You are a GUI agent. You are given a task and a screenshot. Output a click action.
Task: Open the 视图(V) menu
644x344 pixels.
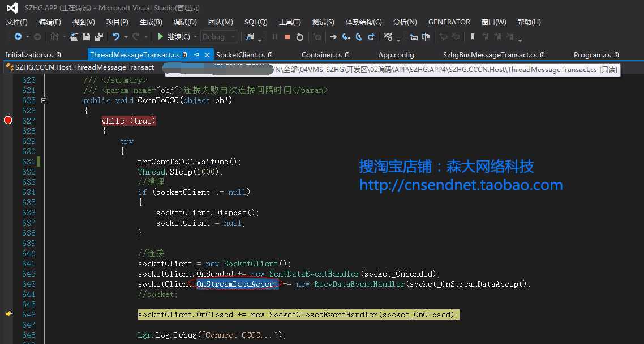83,22
